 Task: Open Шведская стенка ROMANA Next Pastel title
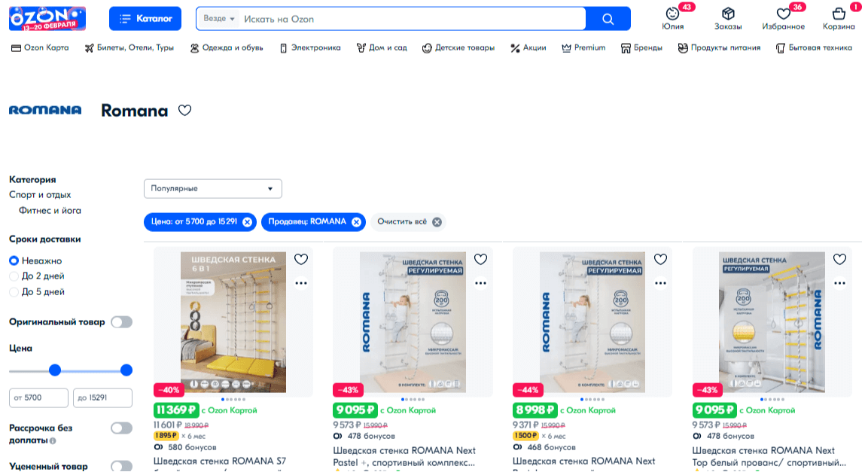404,456
